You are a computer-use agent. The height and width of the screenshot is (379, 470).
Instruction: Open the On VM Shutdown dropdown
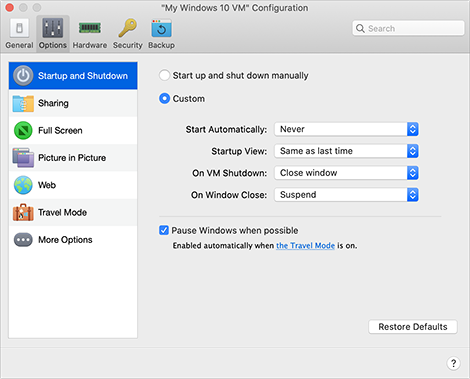point(346,173)
